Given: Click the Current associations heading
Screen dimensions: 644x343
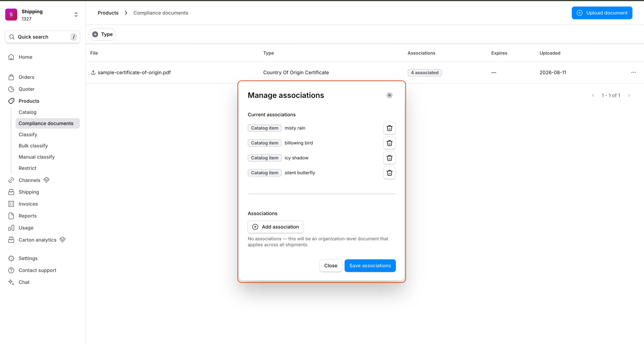Looking at the screenshot, I should 271,115.
